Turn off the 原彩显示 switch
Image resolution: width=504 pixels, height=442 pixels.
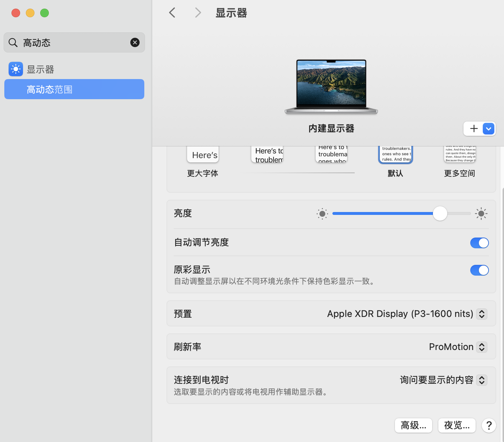(x=479, y=270)
